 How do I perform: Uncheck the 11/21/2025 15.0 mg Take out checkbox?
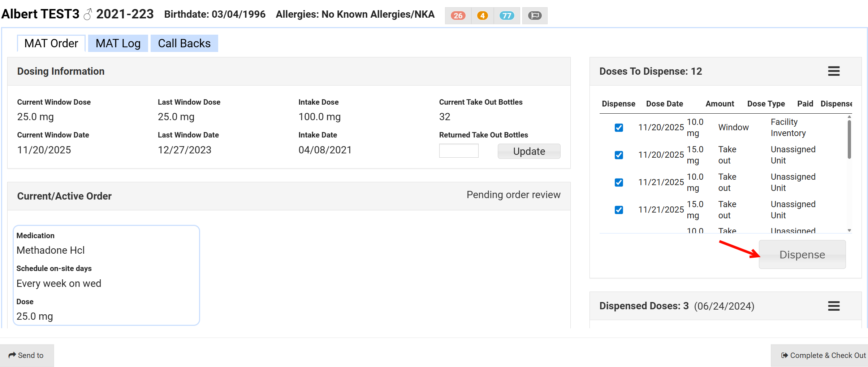click(619, 210)
